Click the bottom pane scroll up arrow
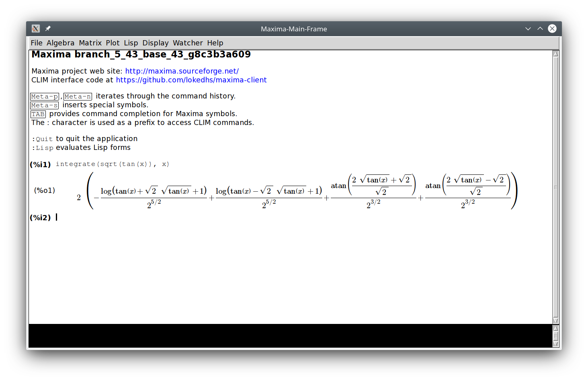Viewport: 588px width, 381px height. pyautogui.click(x=556, y=328)
